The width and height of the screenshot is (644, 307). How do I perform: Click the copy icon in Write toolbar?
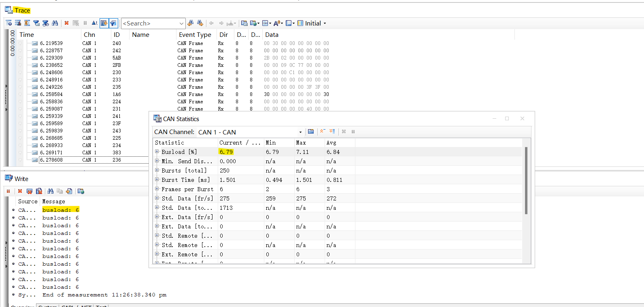(x=60, y=191)
